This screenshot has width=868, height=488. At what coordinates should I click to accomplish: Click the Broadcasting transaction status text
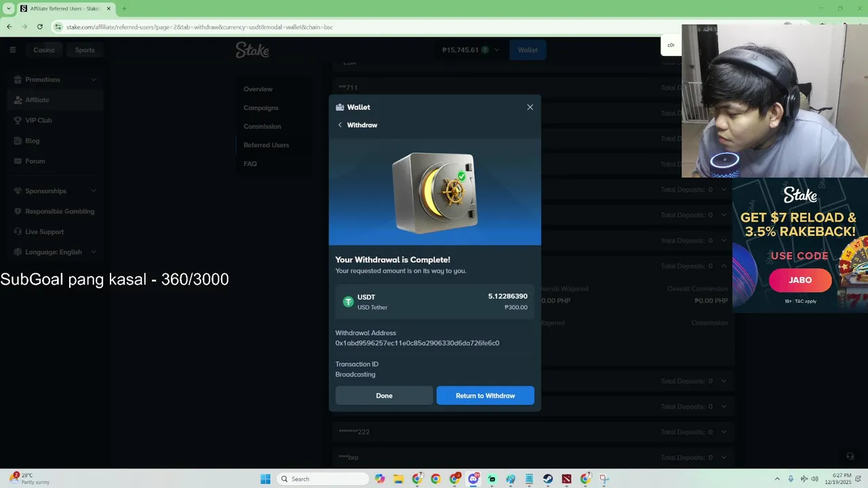(355, 374)
